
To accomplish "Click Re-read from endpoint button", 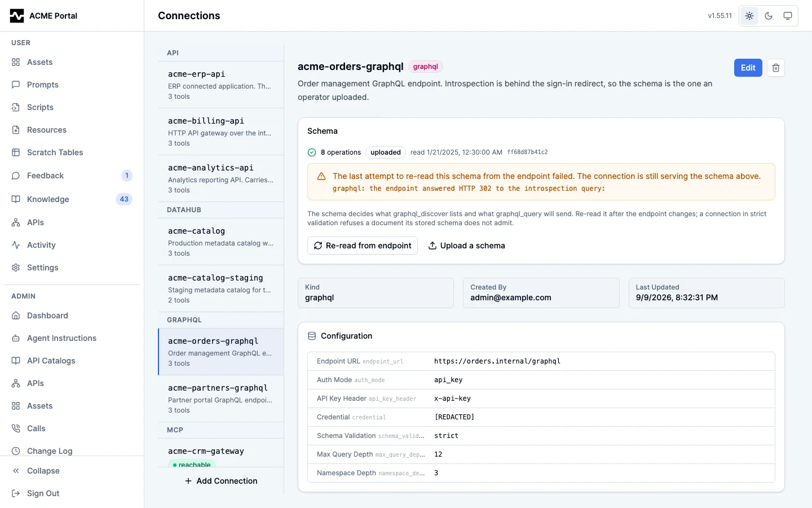I will coord(363,246).
